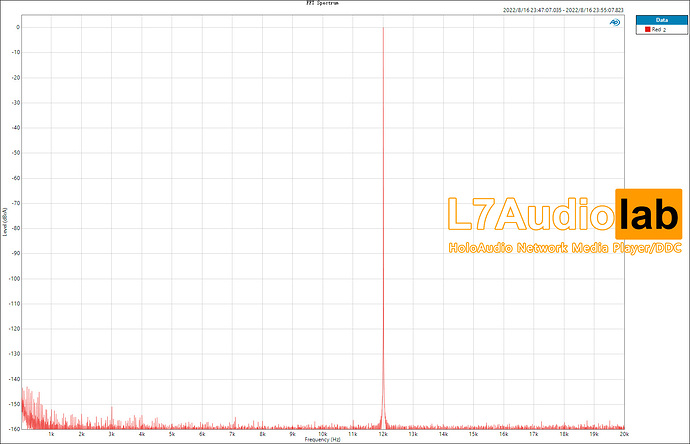Click the "-160" level axis tick label
Viewport: 690px width, 444px height.
[x=15, y=429]
